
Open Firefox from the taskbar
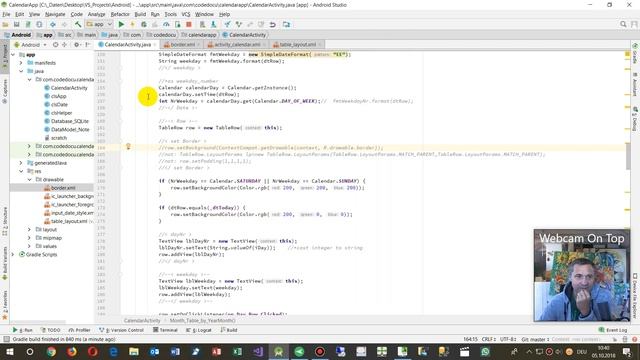point(72,351)
